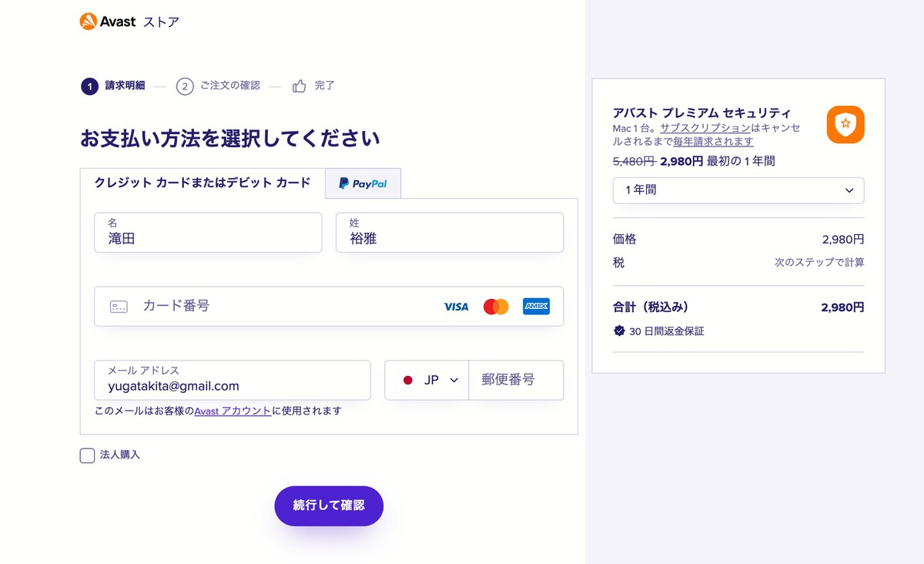The image size is (924, 564).
Task: Click the AMEX card logo
Action: click(536, 306)
